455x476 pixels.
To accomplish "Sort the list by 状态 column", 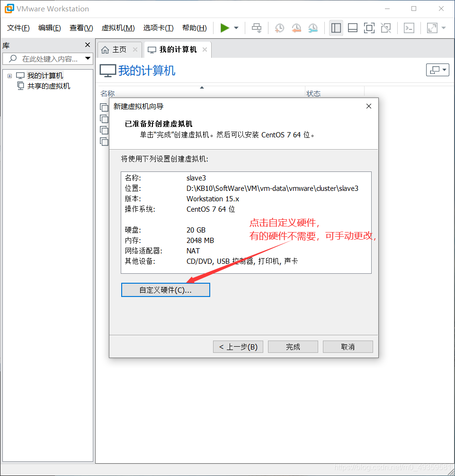I will (313, 93).
